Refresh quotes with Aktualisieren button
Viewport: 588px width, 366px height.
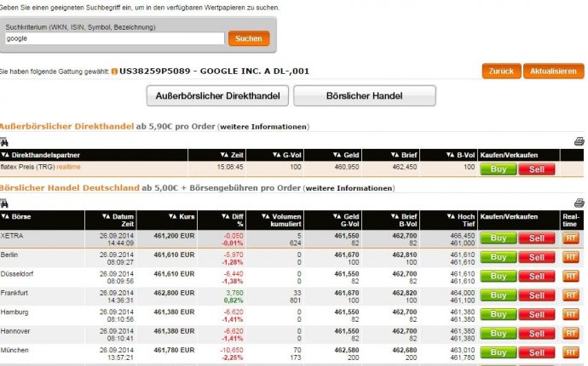tap(554, 71)
